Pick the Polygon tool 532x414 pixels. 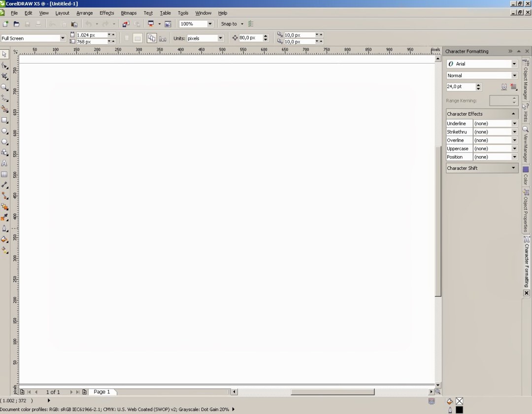tap(4, 142)
